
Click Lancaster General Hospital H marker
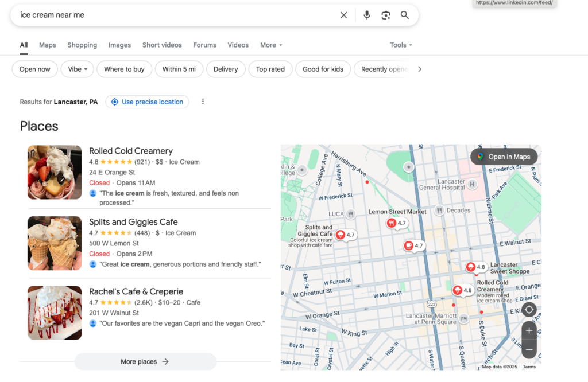(472, 184)
